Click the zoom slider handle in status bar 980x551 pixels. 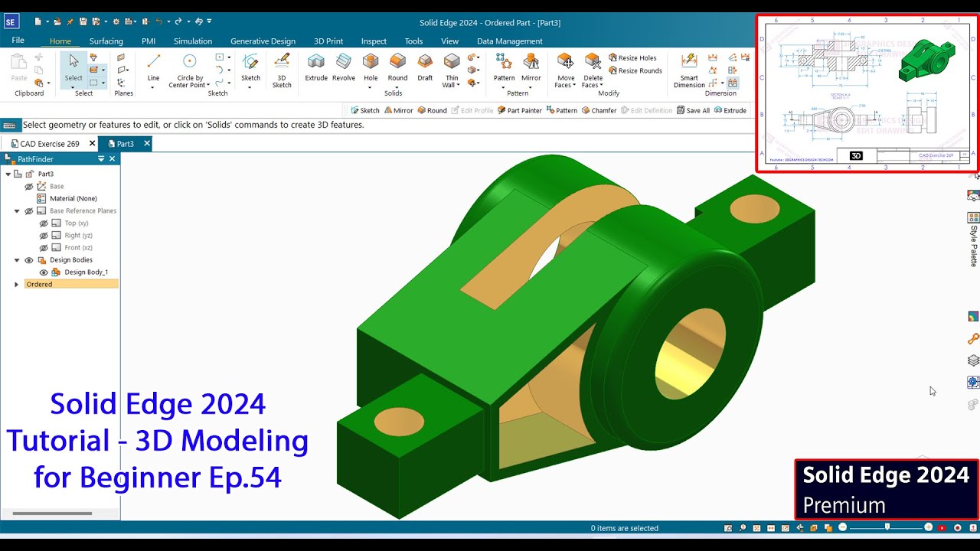click(887, 527)
